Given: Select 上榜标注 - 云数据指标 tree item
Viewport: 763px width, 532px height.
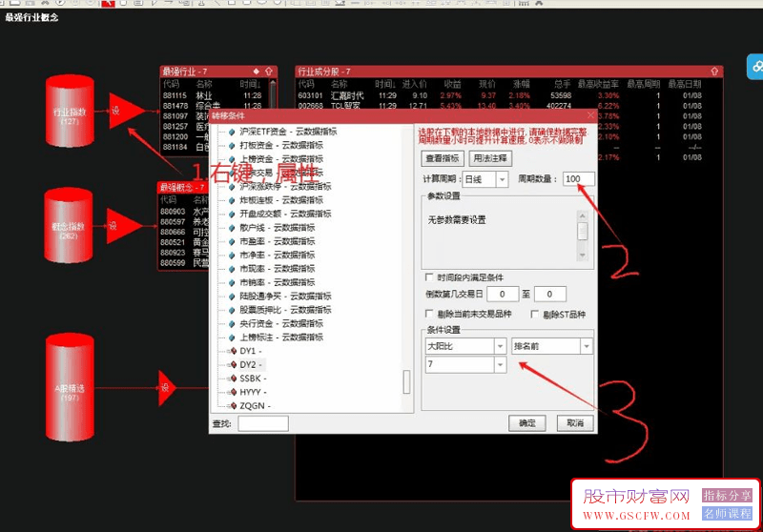Looking at the screenshot, I should pyautogui.click(x=281, y=337).
